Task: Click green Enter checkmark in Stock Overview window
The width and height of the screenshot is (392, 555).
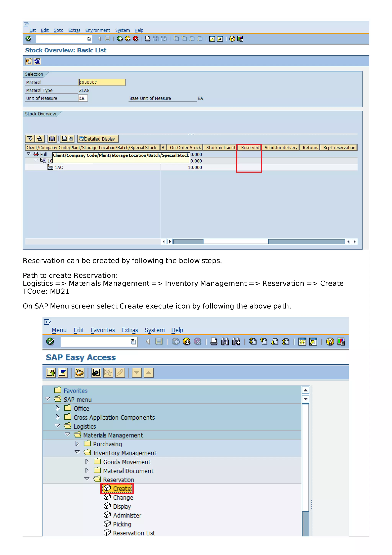Action: pos(28,38)
